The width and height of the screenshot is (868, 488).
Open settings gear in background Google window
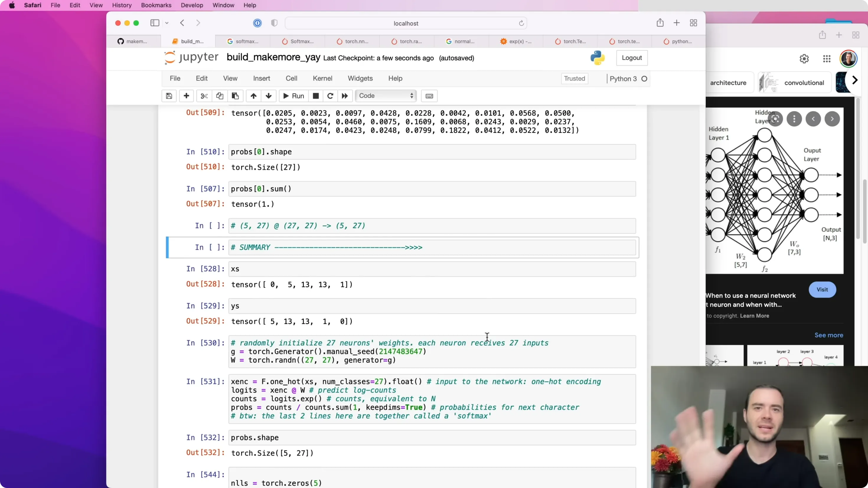(804, 59)
